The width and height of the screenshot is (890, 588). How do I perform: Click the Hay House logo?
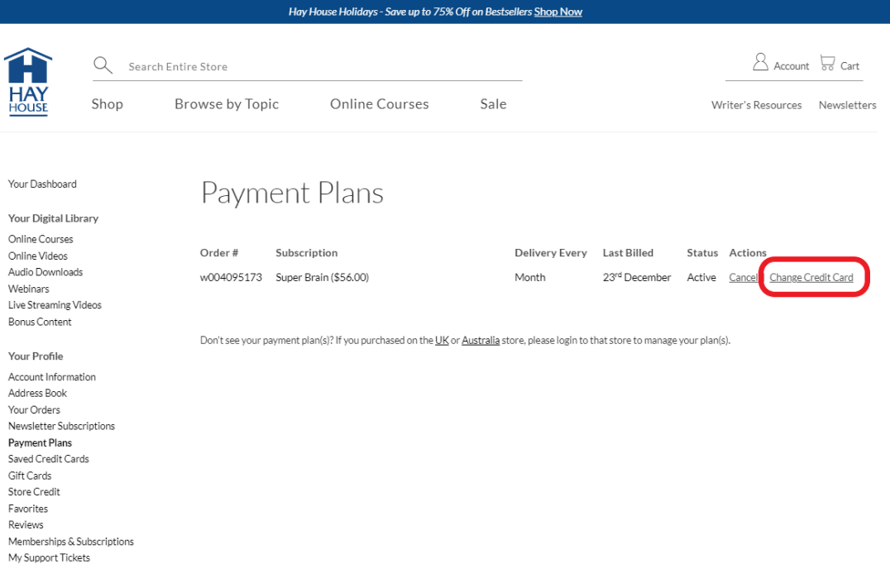[x=28, y=82]
